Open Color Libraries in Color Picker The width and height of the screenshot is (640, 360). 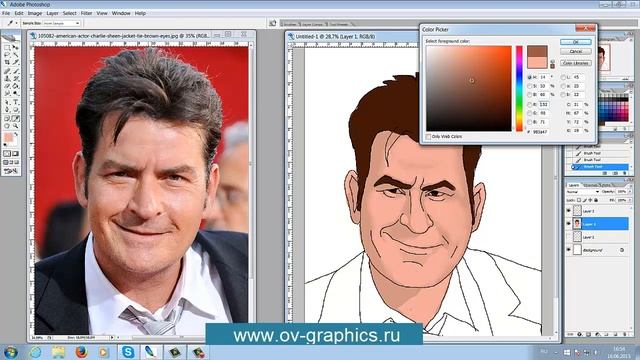coord(576,63)
